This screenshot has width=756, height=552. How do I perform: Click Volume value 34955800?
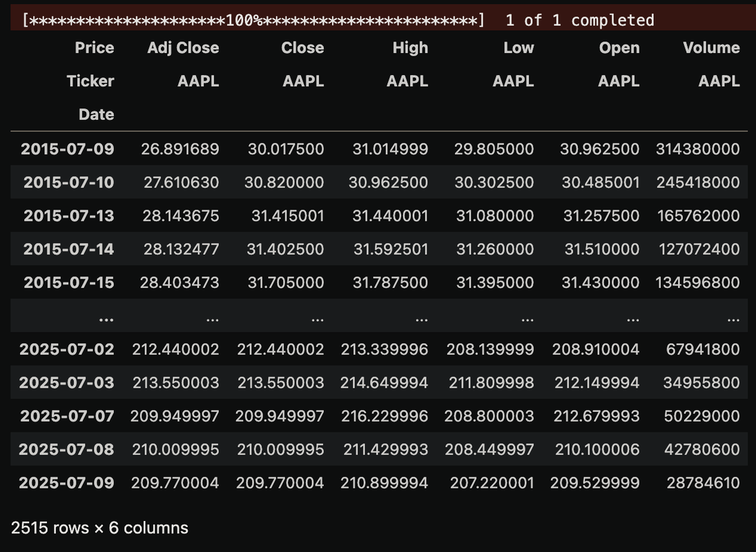tap(701, 382)
